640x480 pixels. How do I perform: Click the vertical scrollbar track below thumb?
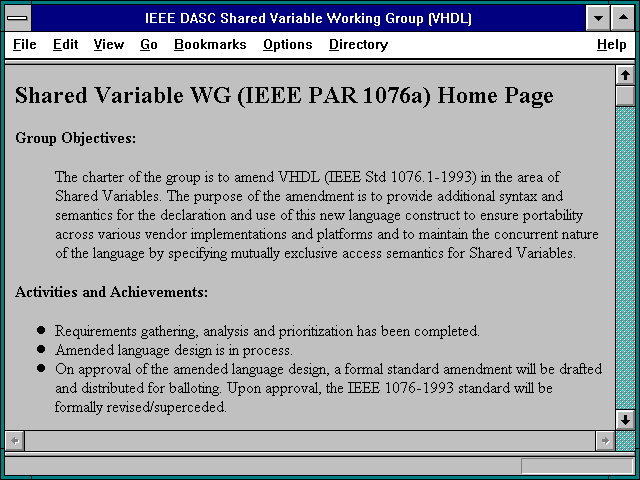coord(625,258)
